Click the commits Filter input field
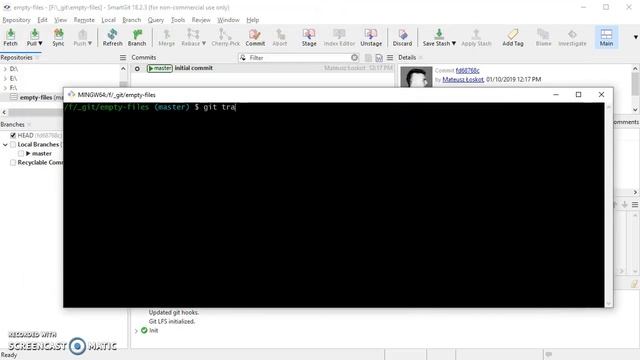 point(298,58)
